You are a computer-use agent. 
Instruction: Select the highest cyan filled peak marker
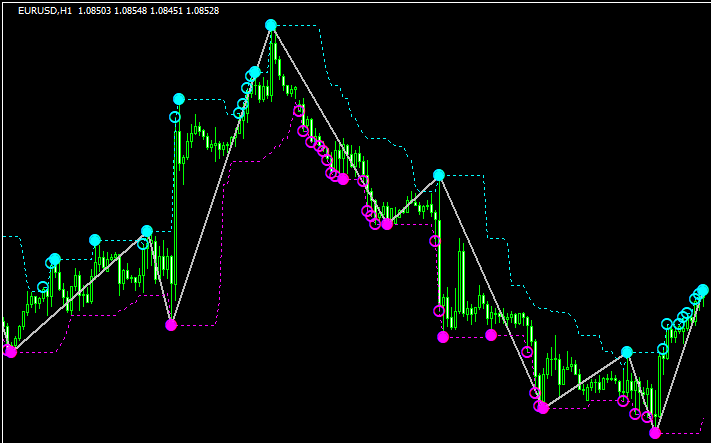(x=271, y=25)
